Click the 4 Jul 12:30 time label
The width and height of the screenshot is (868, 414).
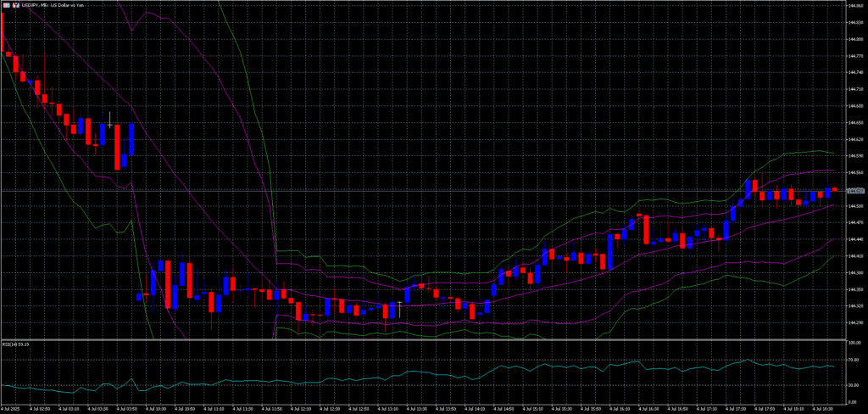click(x=331, y=410)
